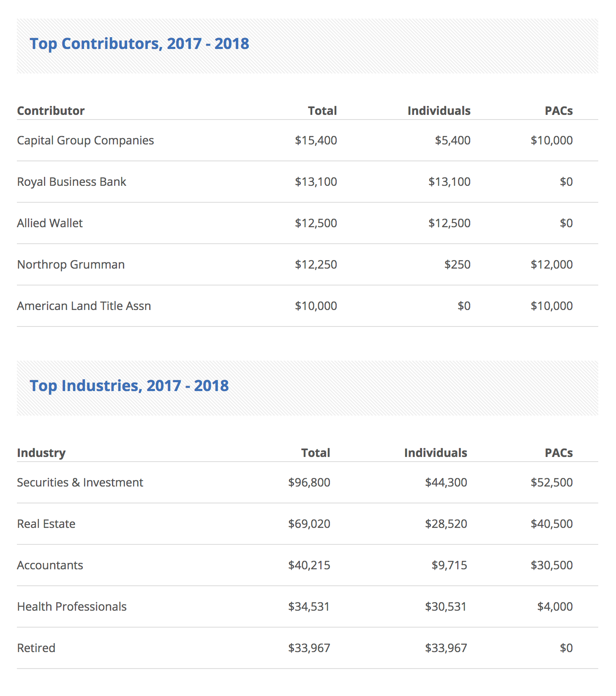Click the Individuals header in industries table
This screenshot has width=616, height=696.
pyautogui.click(x=436, y=453)
